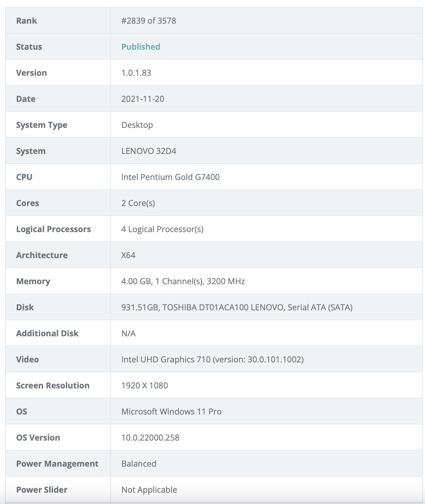Click the date value 2021-11-20
Viewport: 425px width, 504px height.
coord(143,99)
